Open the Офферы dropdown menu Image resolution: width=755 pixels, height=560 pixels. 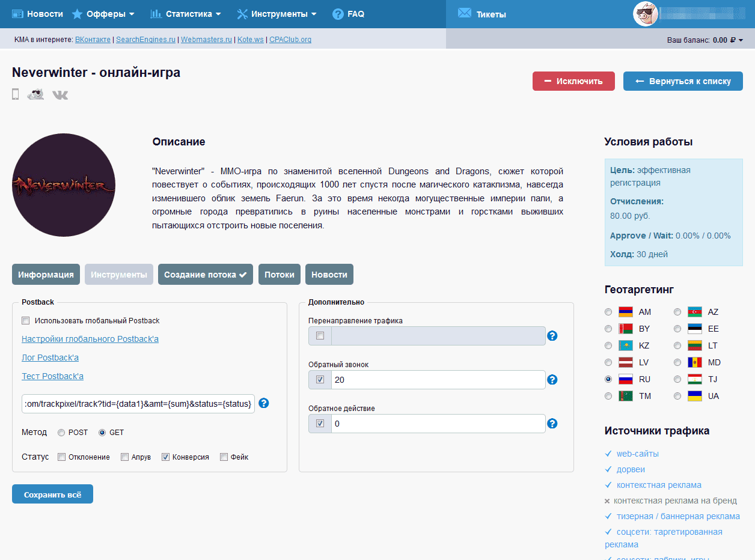[x=103, y=14]
